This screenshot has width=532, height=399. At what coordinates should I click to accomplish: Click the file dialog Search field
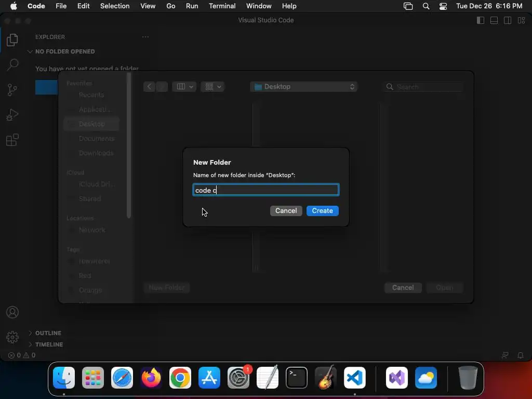pyautogui.click(x=423, y=87)
